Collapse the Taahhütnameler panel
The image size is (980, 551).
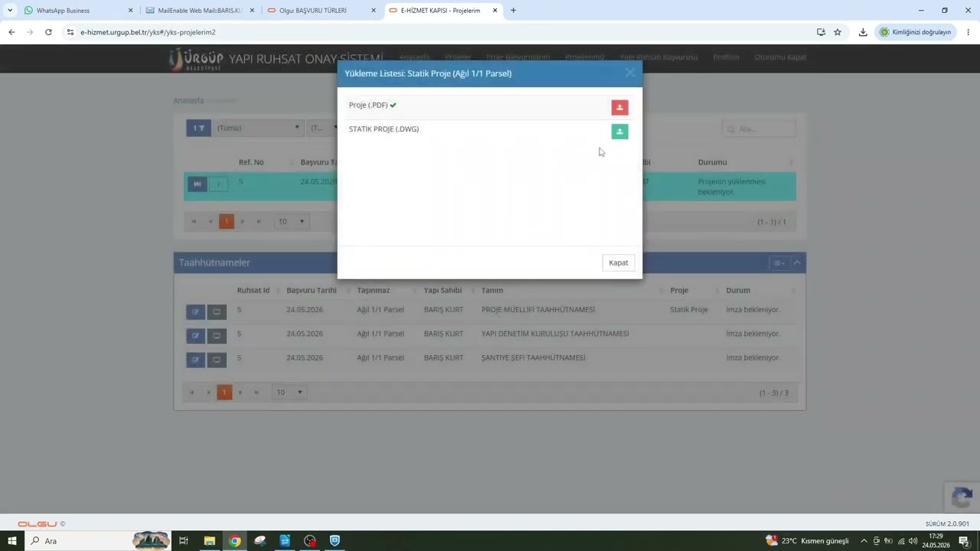click(x=797, y=262)
